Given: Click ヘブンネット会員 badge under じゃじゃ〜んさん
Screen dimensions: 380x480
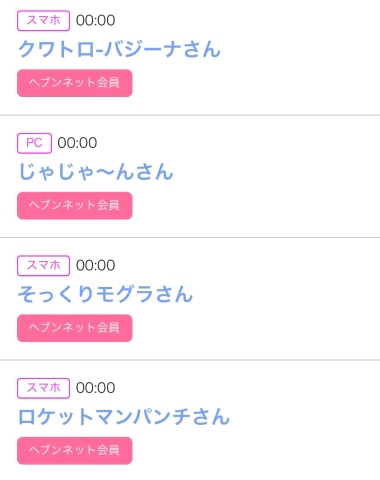Looking at the screenshot, I should tap(75, 206).
